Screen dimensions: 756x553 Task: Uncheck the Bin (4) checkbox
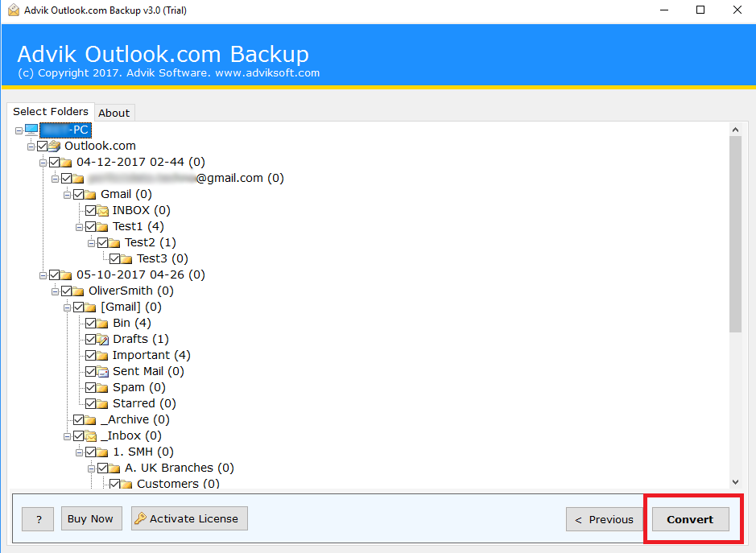[x=91, y=323]
